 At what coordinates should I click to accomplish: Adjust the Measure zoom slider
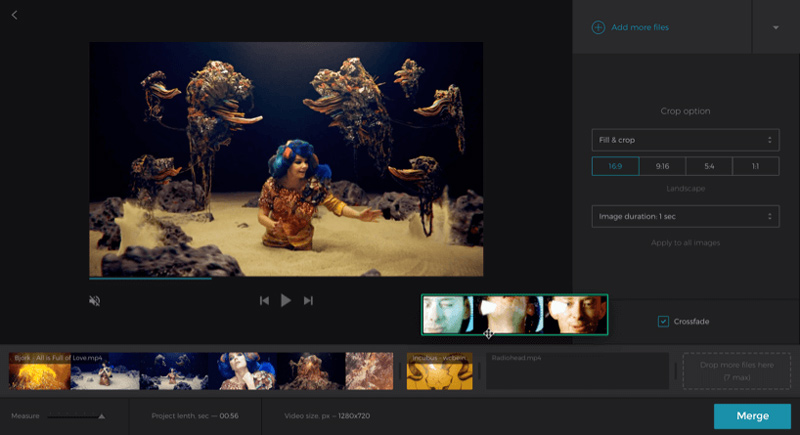tap(101, 416)
